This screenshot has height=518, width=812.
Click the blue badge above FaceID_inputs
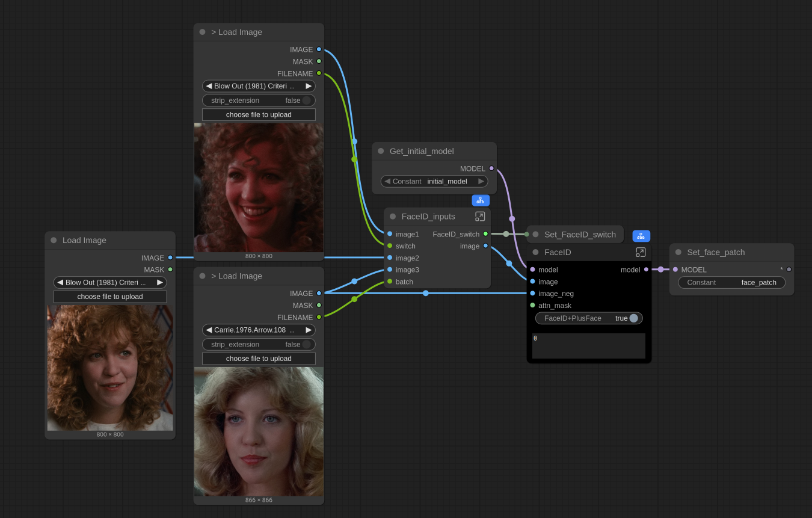[481, 200]
